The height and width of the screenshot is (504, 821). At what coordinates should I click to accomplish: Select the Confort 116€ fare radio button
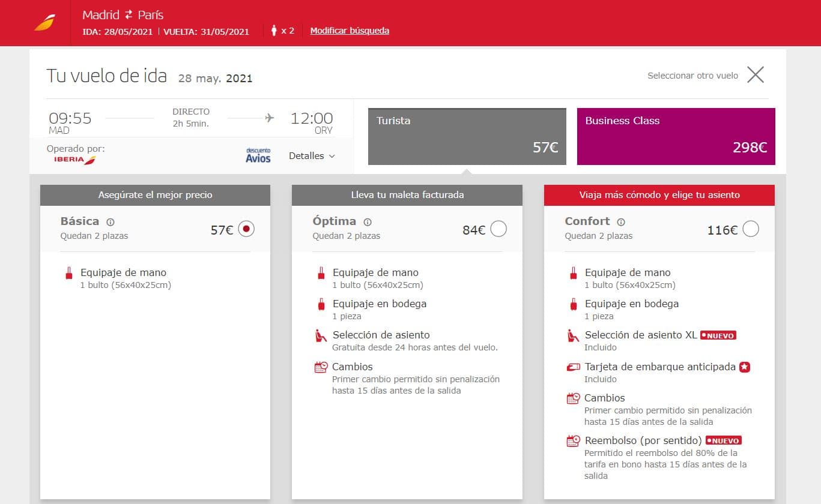(x=751, y=229)
